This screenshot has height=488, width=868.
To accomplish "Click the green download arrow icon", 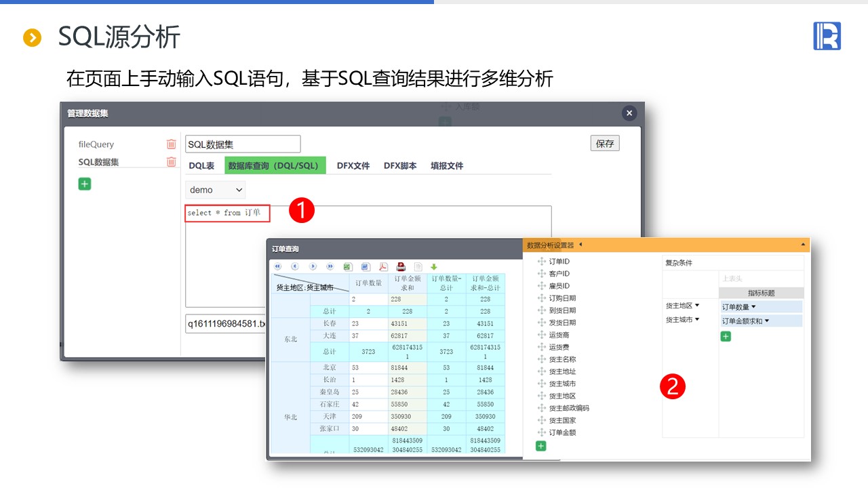I will (x=434, y=267).
